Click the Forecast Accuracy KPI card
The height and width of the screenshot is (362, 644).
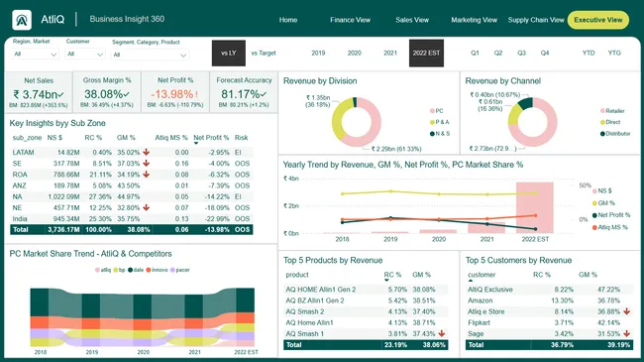click(244, 92)
